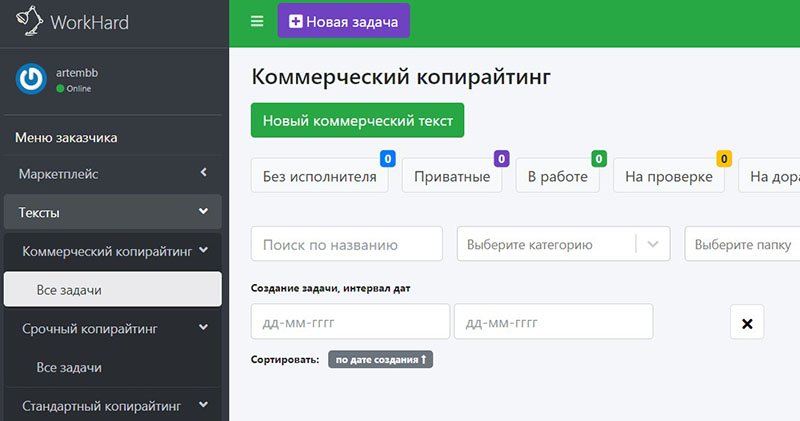Collapse the Коммерческий копирайтинг submenu
The width and height of the screenshot is (800, 421).
[x=112, y=251]
